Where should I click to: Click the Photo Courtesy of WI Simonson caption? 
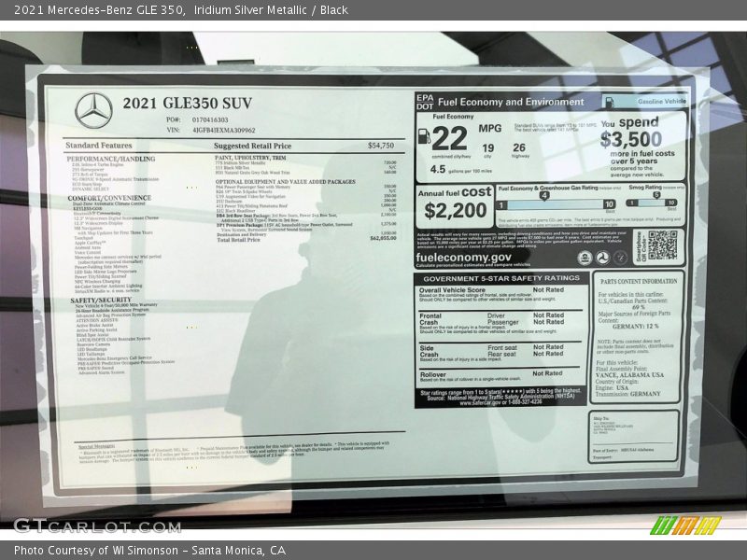click(149, 551)
